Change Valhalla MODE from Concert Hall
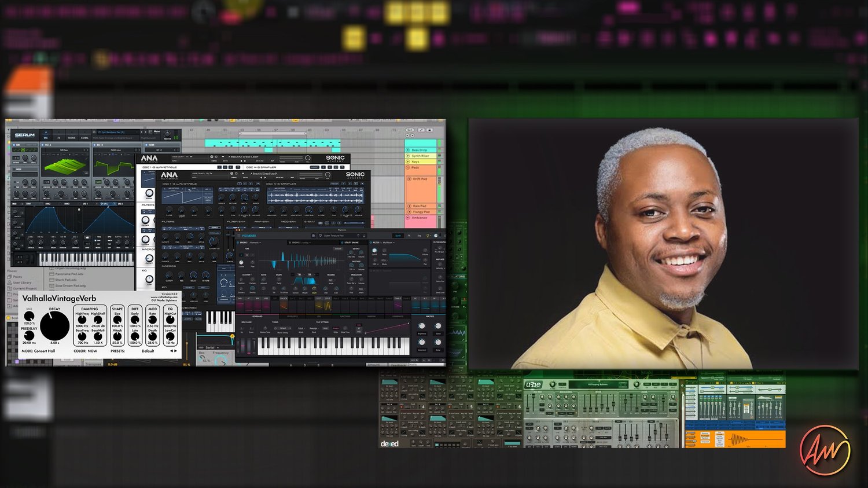The image size is (868, 488). (39, 351)
